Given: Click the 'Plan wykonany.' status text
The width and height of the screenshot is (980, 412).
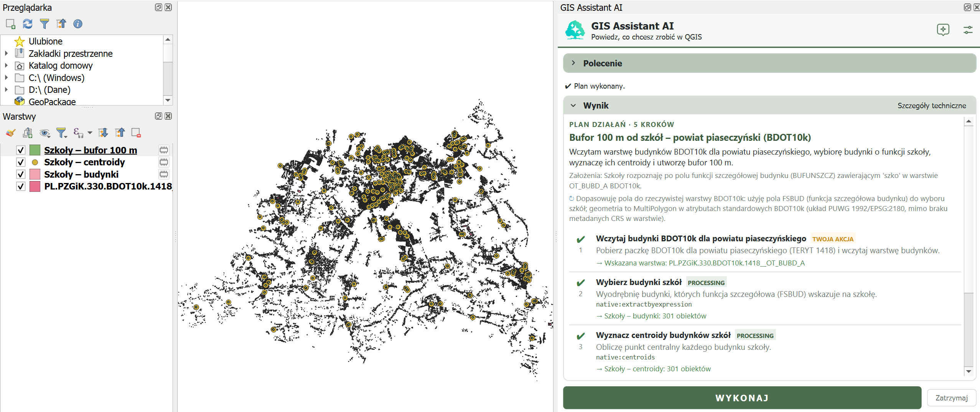Looking at the screenshot, I should point(599,86).
